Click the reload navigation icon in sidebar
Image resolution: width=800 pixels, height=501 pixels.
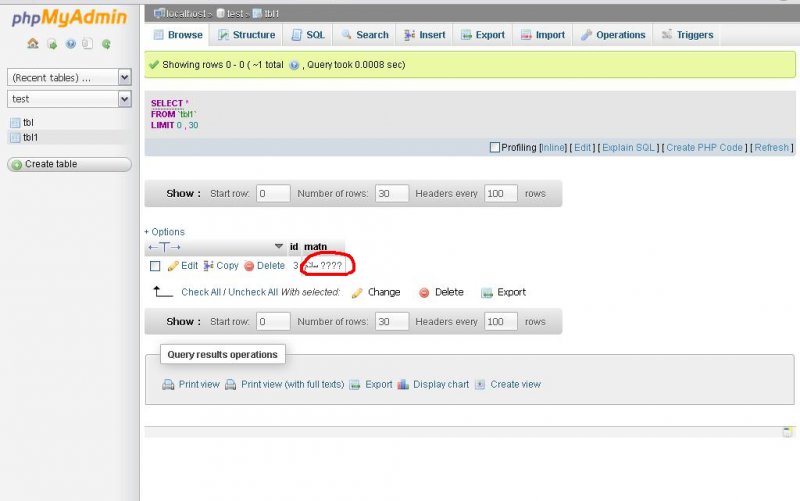[x=106, y=44]
